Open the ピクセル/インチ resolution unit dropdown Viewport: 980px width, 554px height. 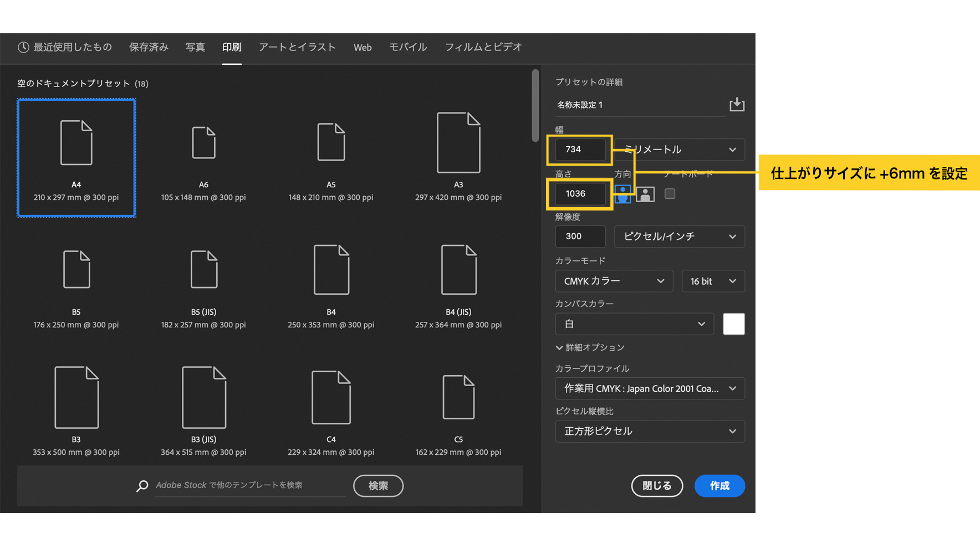click(x=680, y=237)
